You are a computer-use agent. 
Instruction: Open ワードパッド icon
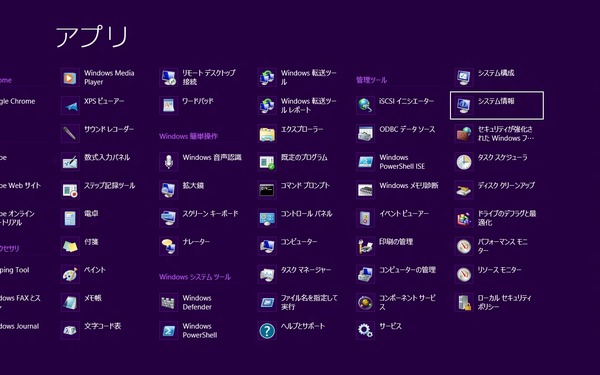point(168,106)
